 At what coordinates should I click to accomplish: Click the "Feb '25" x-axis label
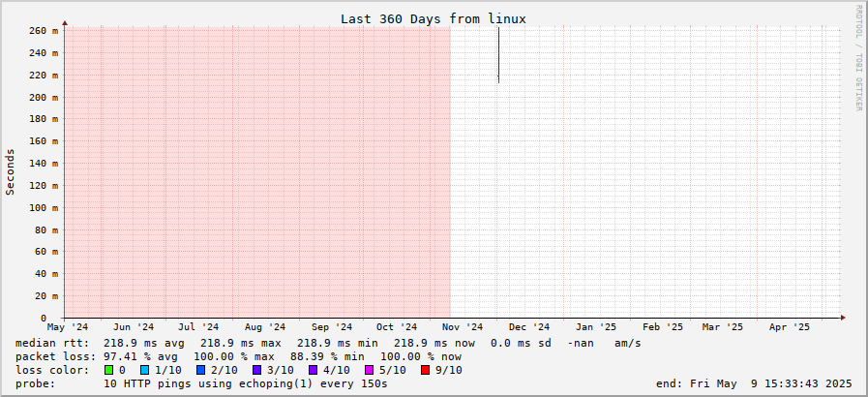click(663, 327)
